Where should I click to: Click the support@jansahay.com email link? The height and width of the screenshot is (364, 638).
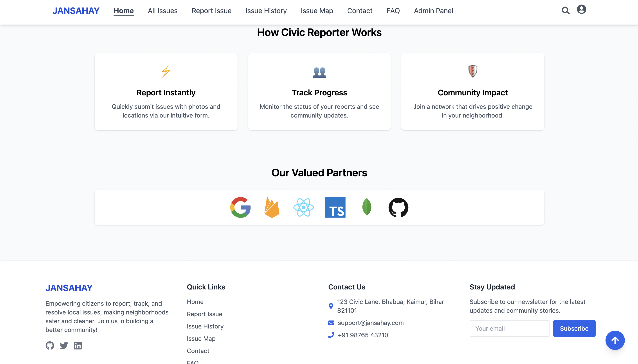click(370, 323)
